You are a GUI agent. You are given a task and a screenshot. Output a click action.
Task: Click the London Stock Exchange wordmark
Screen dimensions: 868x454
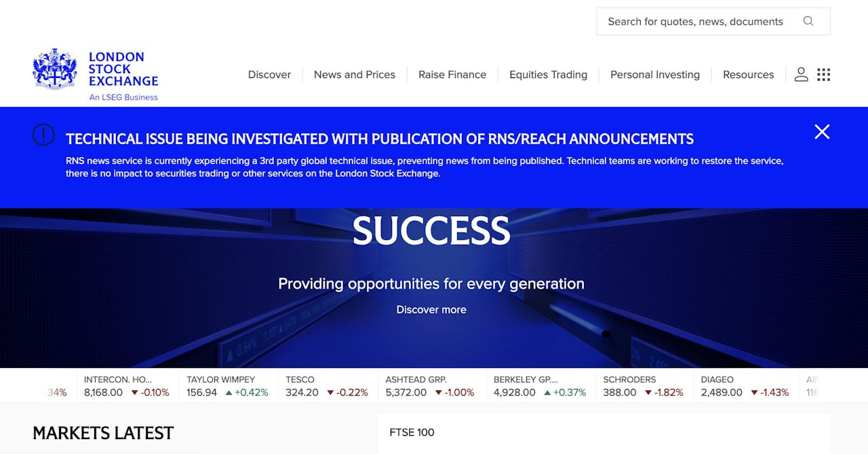pyautogui.click(x=123, y=69)
